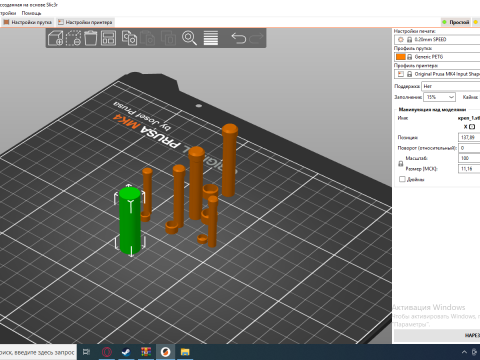The height and width of the screenshot is (360, 480).
Task: Select the green cylinder model
Action: (x=130, y=220)
